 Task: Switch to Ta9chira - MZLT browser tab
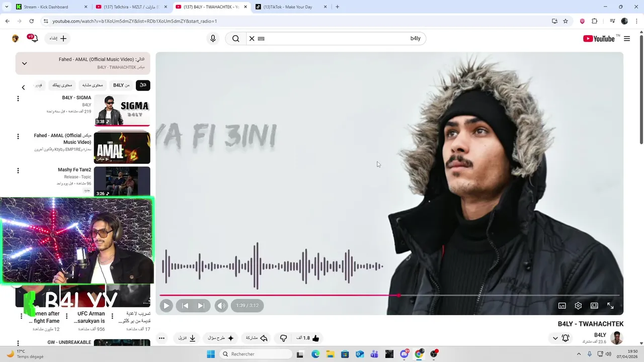point(132,7)
